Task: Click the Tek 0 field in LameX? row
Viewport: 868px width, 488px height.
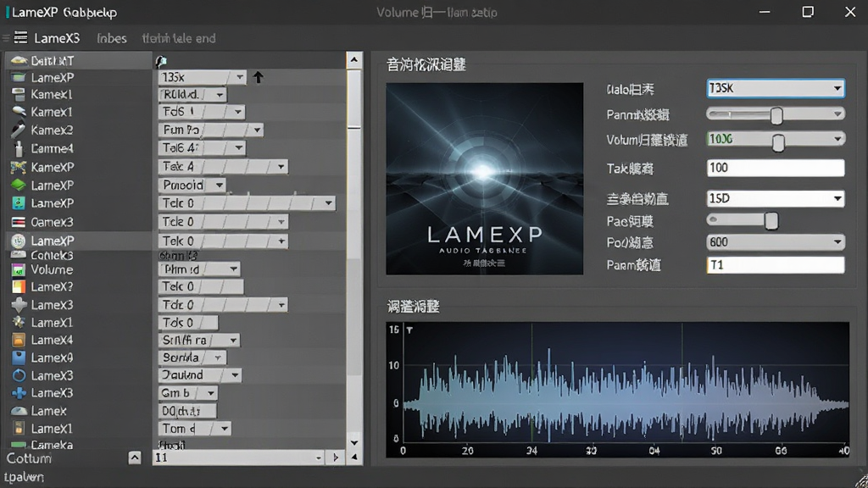Action: coord(200,286)
